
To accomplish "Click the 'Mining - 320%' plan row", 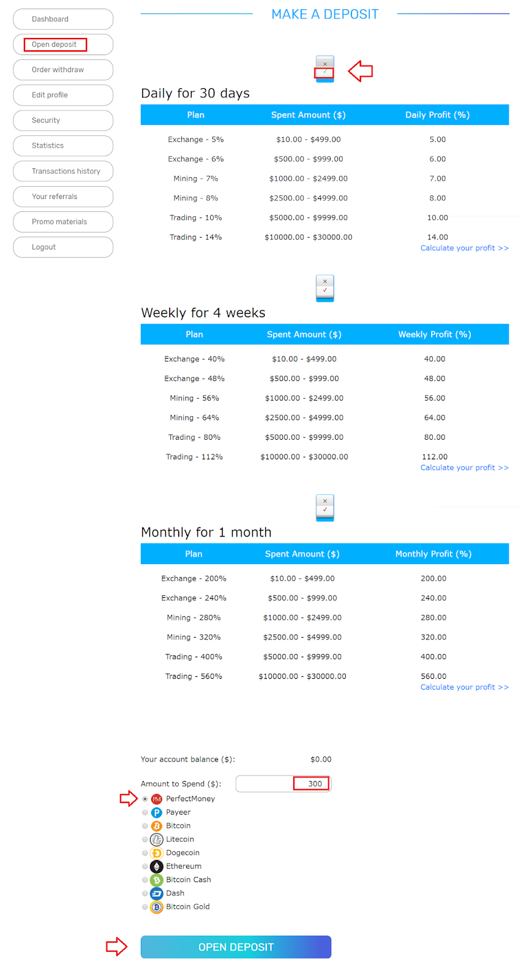I will pyautogui.click(x=324, y=637).
